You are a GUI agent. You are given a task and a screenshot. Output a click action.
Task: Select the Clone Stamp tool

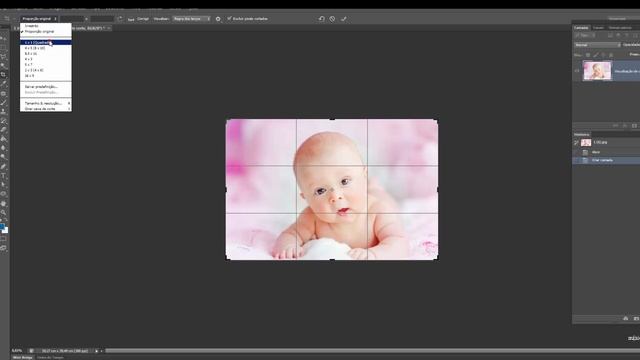click(x=4, y=111)
